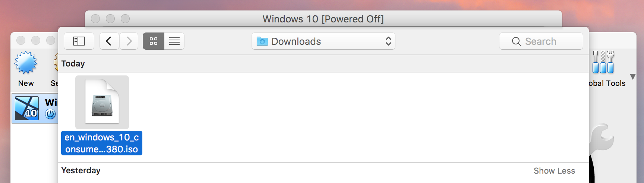Select the en_windows_10 iso file name label
Viewport: 644px width, 183px height.
[102, 143]
